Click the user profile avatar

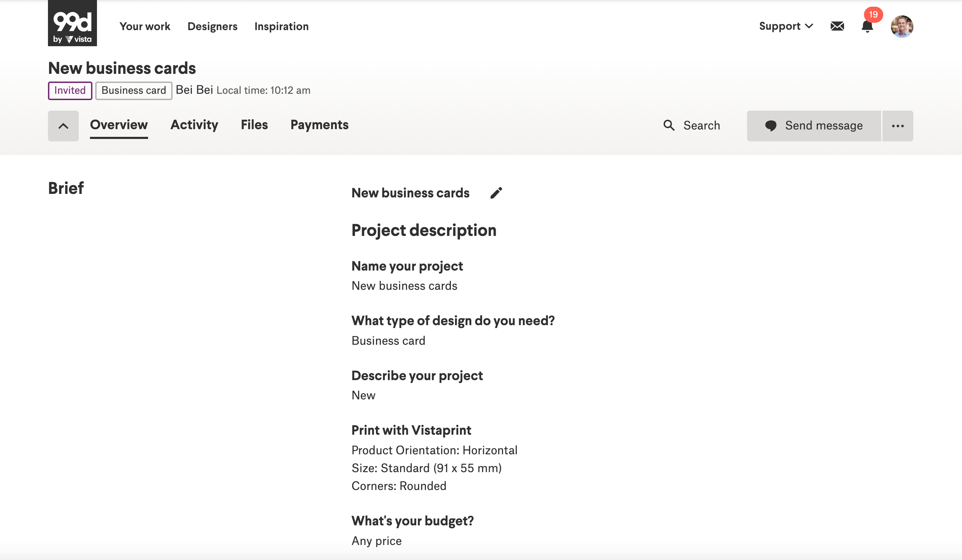(x=901, y=26)
